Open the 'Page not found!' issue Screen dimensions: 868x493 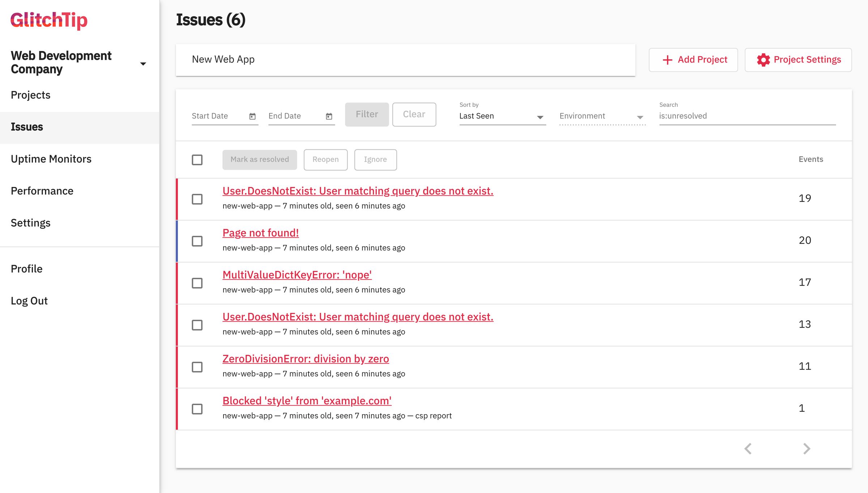click(x=260, y=233)
